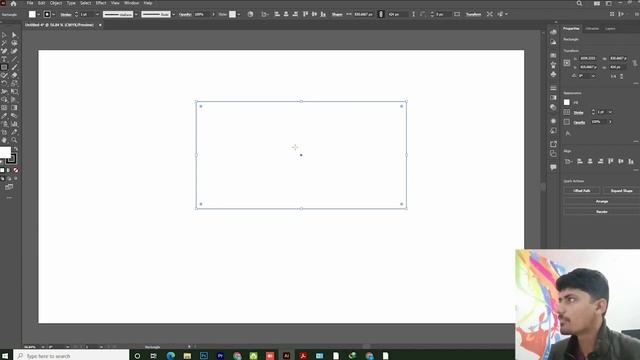Open graphic Style dropdown in control bar
640x360 pixels.
click(x=238, y=14)
